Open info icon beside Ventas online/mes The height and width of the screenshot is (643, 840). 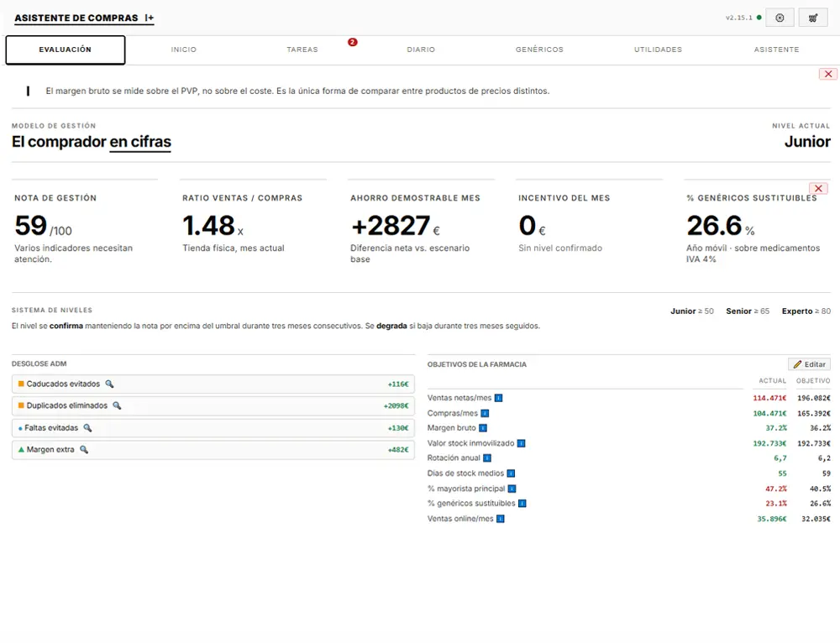(x=501, y=519)
